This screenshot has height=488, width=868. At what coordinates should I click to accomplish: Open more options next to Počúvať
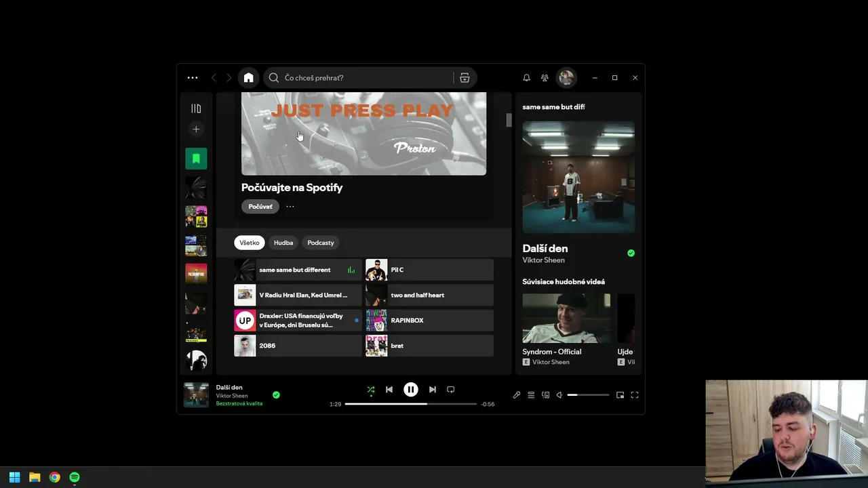(290, 207)
